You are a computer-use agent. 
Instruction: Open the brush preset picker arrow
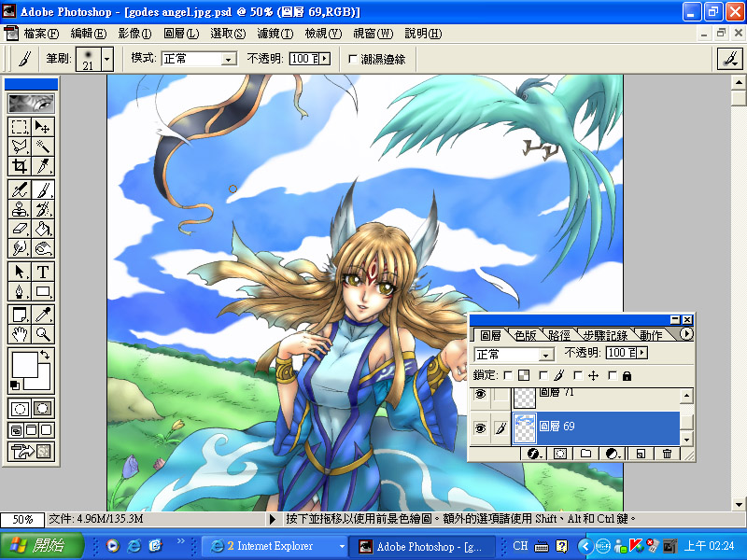point(107,59)
